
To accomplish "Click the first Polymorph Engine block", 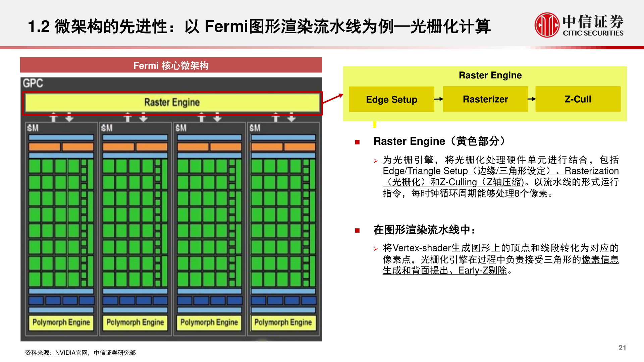I will [61, 322].
